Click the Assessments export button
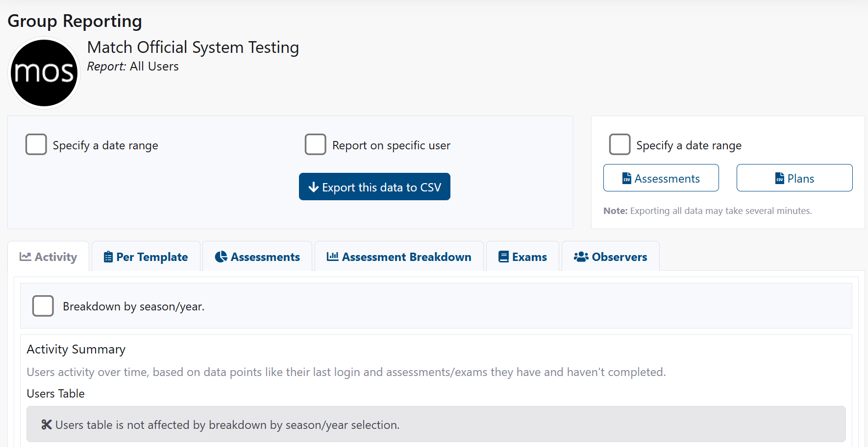Viewport: 868px width, 447px height. [x=661, y=178]
